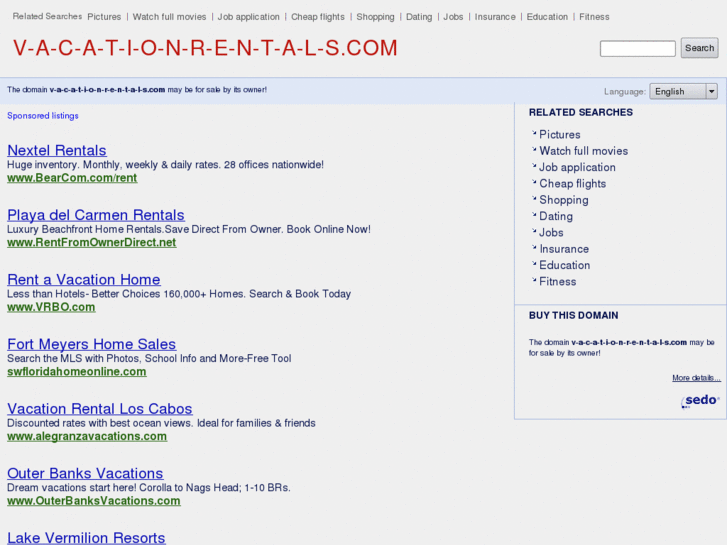Screen dimensions: 727x545
Task: Click the BUY THIS DOMAIN heading
Action: pyautogui.click(x=574, y=315)
